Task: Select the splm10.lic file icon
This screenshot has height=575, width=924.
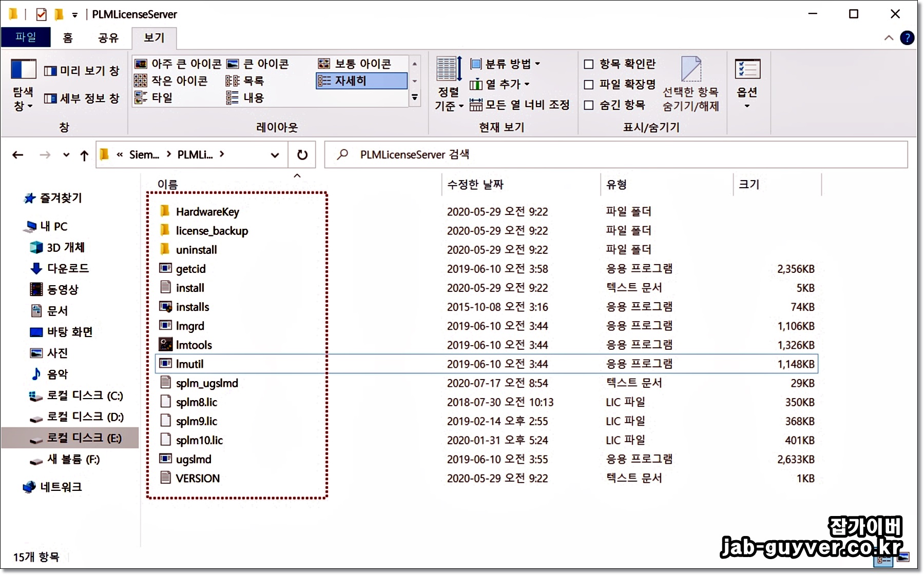Action: point(165,439)
